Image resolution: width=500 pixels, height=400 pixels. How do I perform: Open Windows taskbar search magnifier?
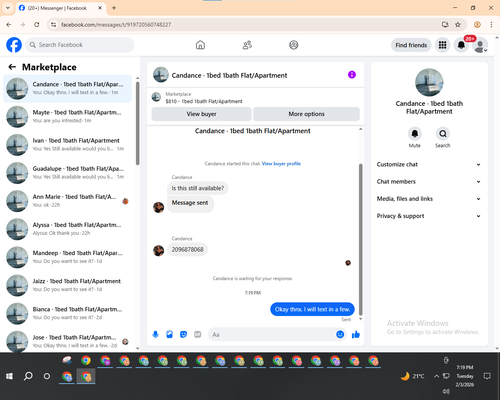point(28,376)
